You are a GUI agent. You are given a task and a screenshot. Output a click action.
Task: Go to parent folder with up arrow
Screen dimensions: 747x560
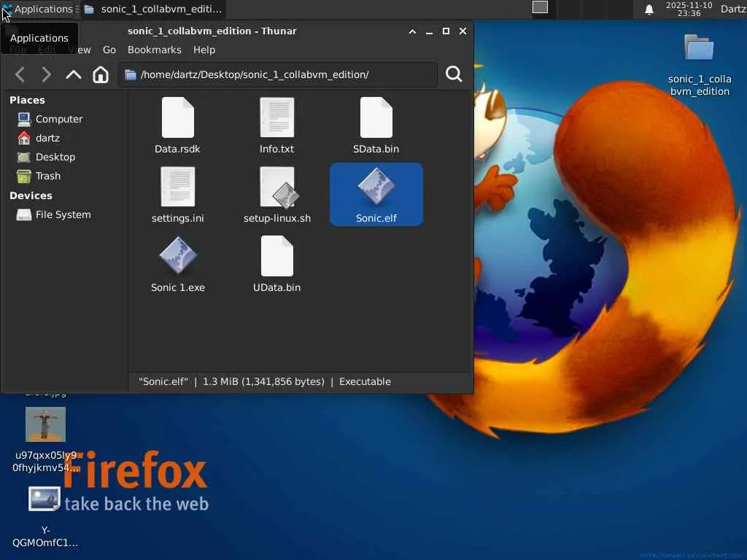point(74,74)
